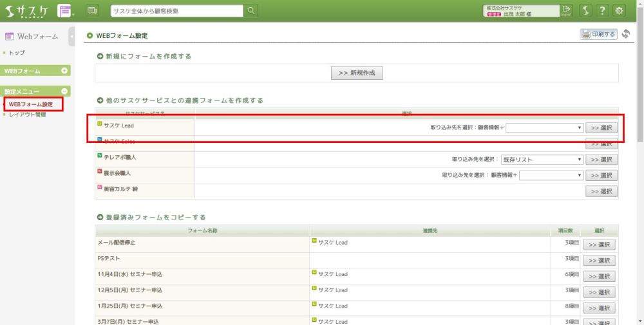Click the magnifier search button

(x=251, y=11)
